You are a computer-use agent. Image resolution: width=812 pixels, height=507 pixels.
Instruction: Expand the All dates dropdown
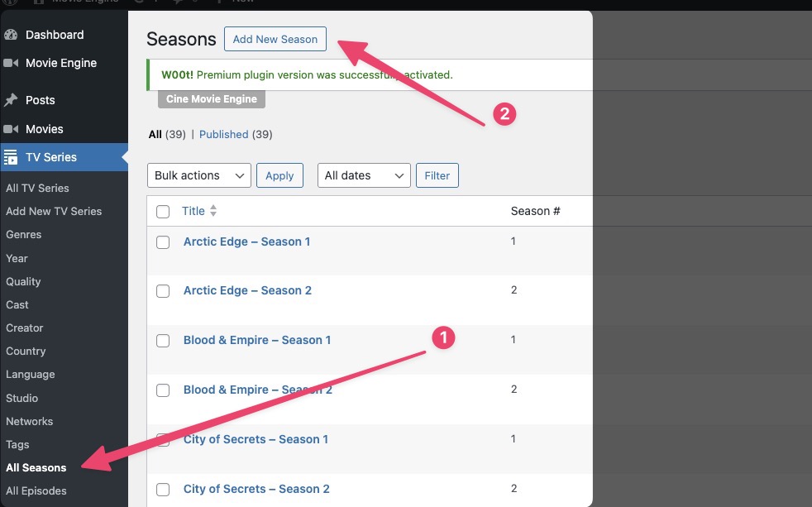click(364, 175)
